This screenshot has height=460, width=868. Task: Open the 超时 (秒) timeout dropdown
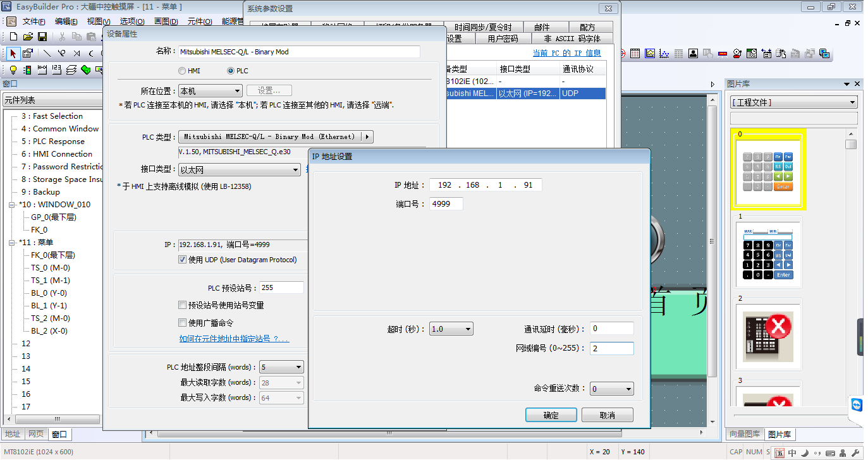(x=451, y=329)
